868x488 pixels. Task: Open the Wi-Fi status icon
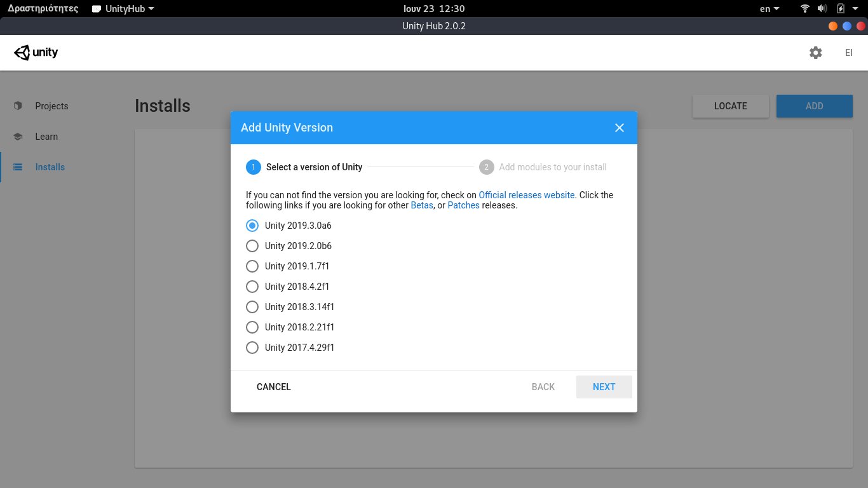[805, 8]
